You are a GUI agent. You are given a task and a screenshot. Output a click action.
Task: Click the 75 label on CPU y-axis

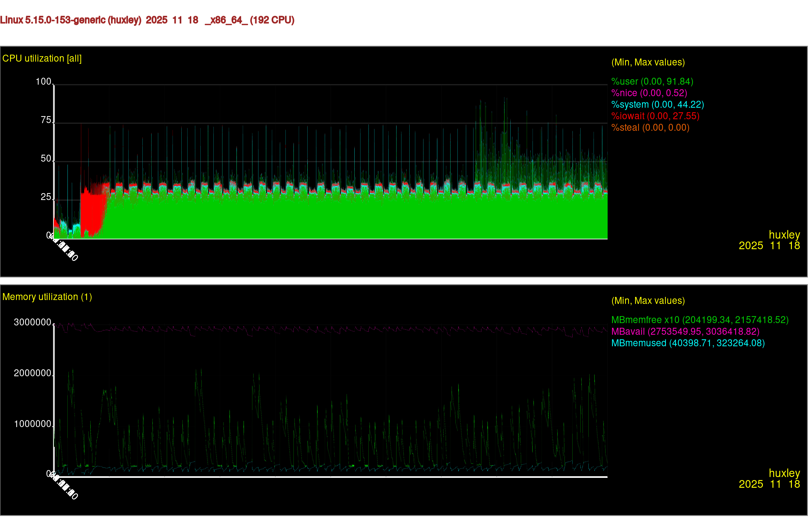[x=46, y=120]
